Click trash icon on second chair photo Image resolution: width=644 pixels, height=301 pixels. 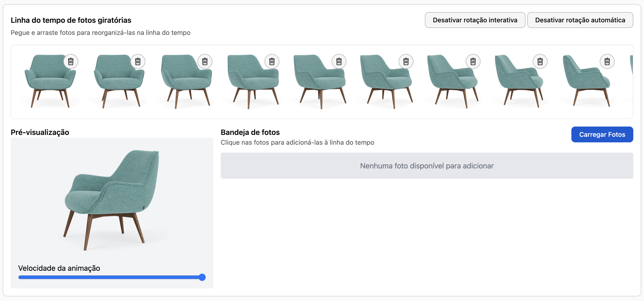click(x=138, y=61)
